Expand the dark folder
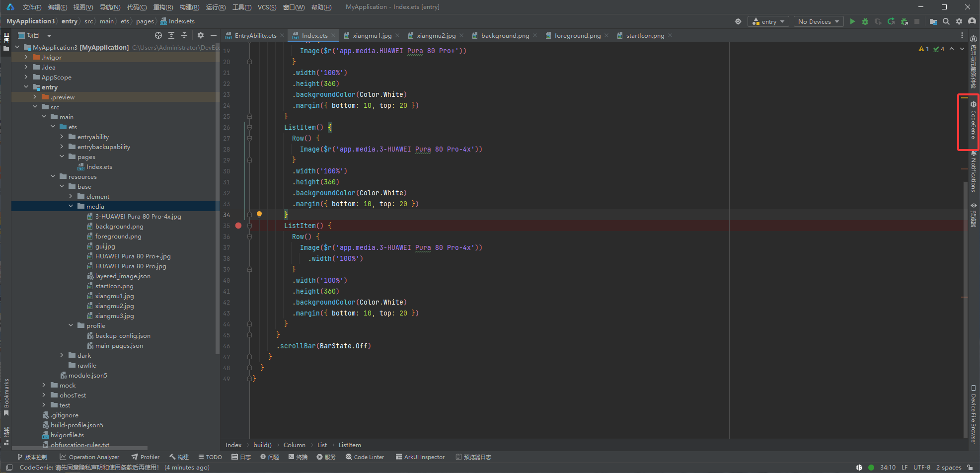Image resolution: width=980 pixels, height=473 pixels. [x=62, y=355]
